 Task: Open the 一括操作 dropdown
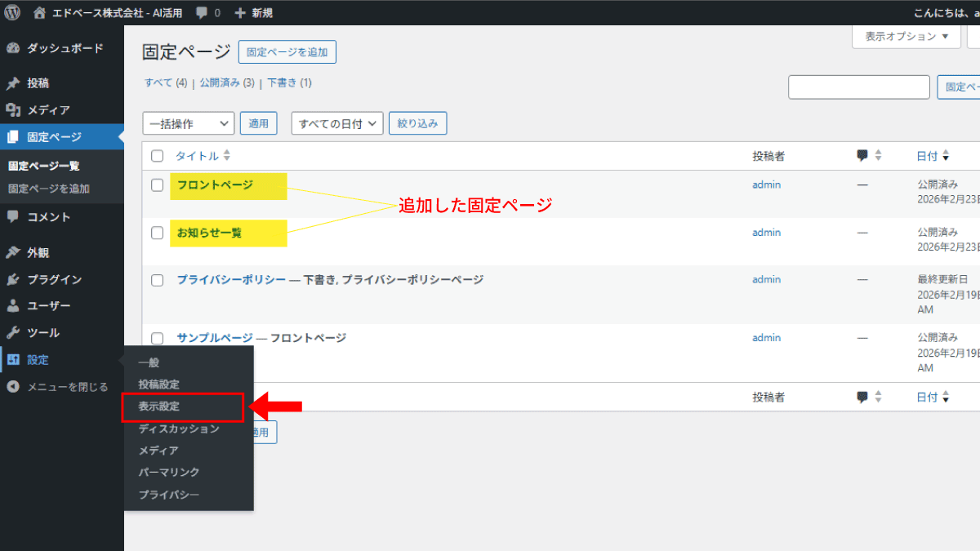click(x=188, y=123)
